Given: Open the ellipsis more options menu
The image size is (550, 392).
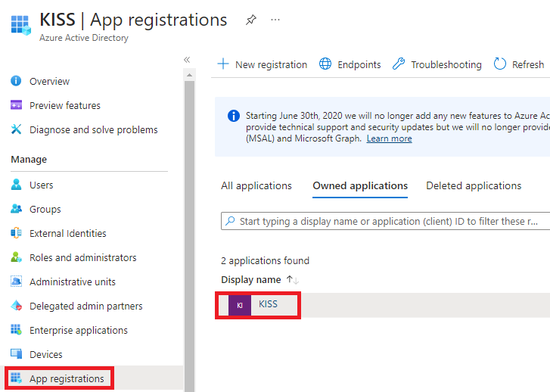Looking at the screenshot, I should click(275, 20).
